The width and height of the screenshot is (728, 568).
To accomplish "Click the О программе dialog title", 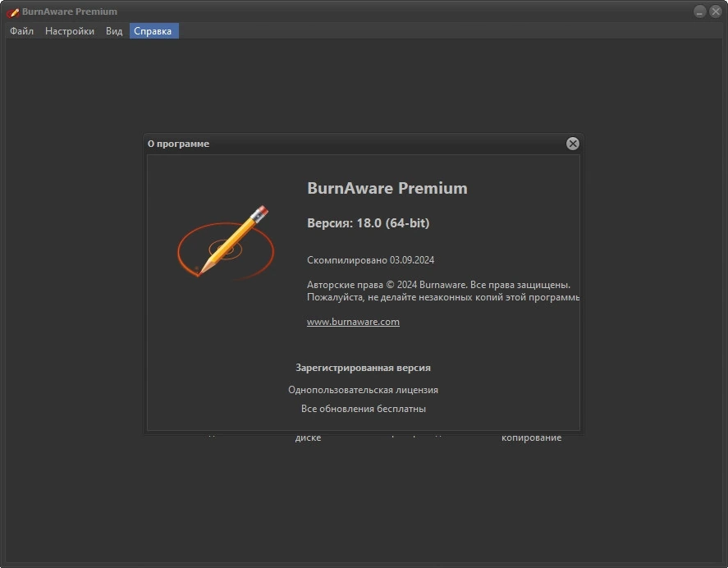I will pyautogui.click(x=178, y=144).
